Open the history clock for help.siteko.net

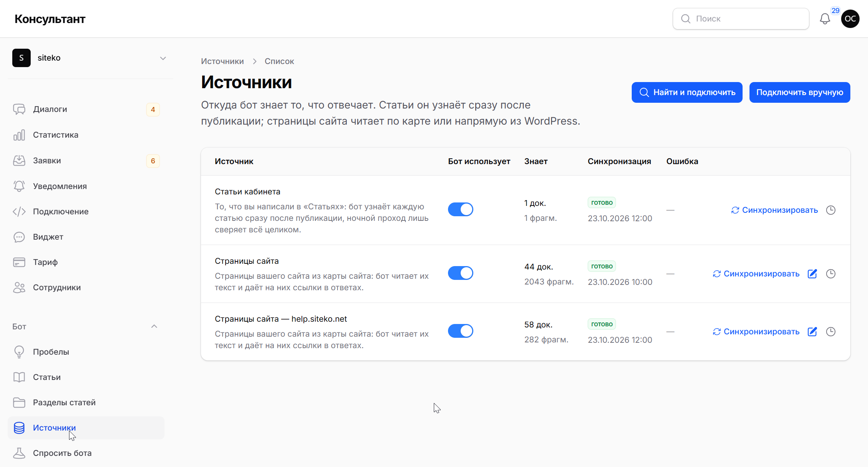click(x=830, y=332)
